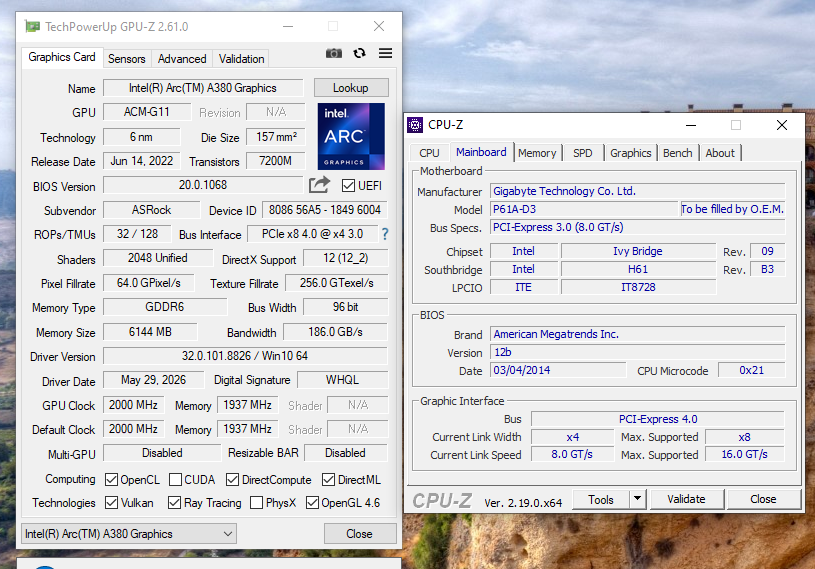
Task: Click the Graphic Interface Bus PCI-Express 4.0
Action: tap(658, 419)
